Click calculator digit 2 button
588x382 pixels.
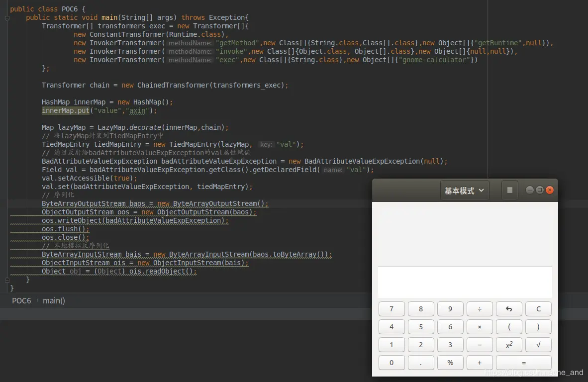[x=421, y=345]
